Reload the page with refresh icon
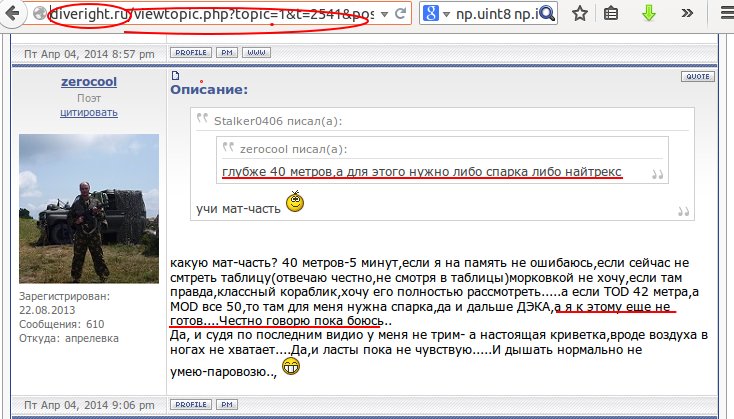Viewport: 734px width, 419px height. click(x=400, y=14)
